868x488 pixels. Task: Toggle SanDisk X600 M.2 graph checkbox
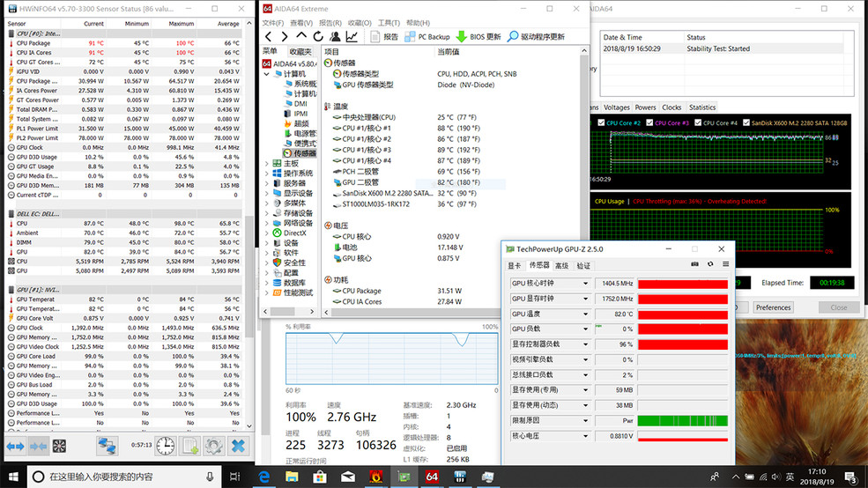[x=746, y=122]
